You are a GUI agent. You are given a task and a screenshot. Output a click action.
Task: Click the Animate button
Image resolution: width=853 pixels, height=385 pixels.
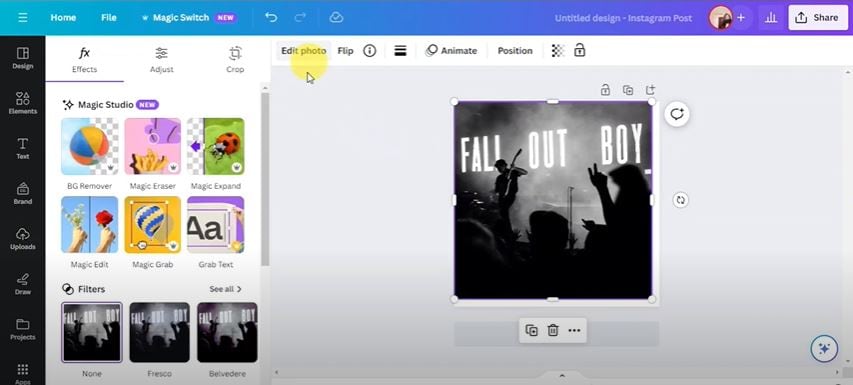pyautogui.click(x=452, y=51)
